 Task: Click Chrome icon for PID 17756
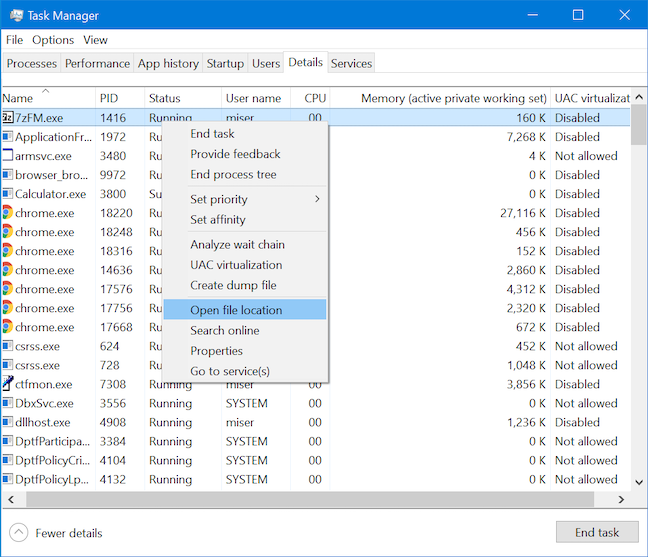(x=8, y=307)
